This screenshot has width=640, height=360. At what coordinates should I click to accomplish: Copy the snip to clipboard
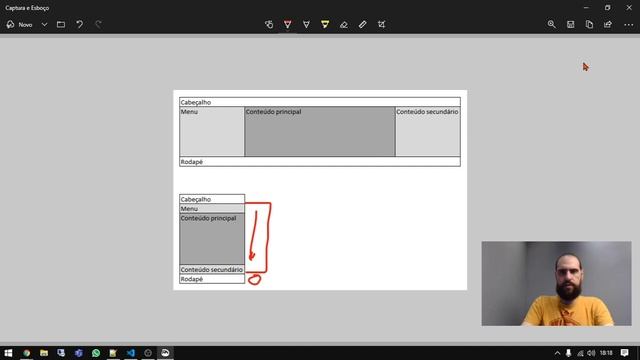pyautogui.click(x=589, y=24)
